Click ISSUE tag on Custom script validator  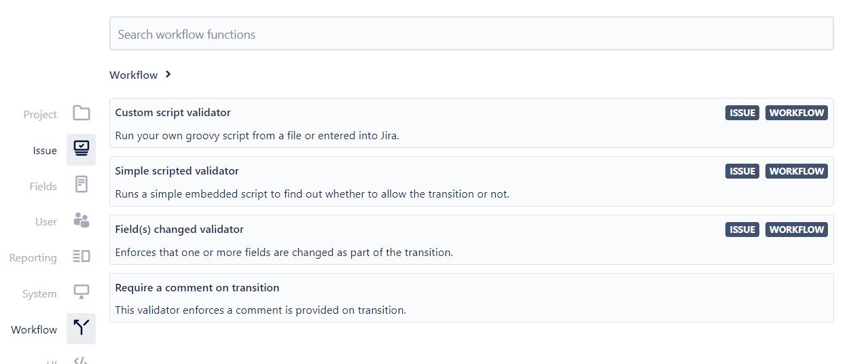[742, 113]
